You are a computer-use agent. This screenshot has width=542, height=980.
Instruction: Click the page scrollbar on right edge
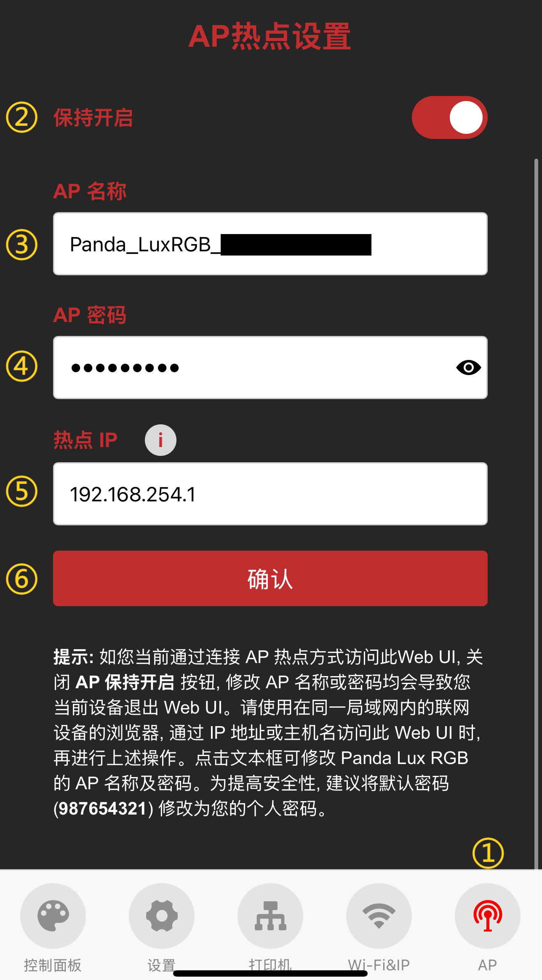point(536,514)
